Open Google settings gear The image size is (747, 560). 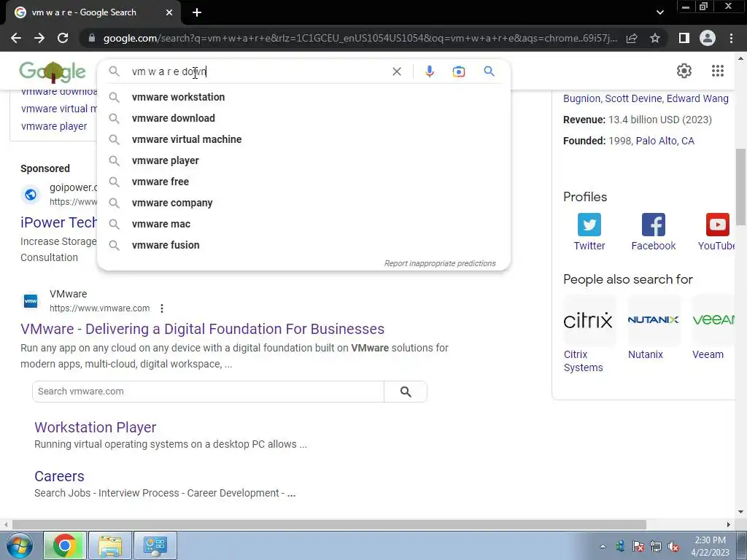(x=684, y=71)
